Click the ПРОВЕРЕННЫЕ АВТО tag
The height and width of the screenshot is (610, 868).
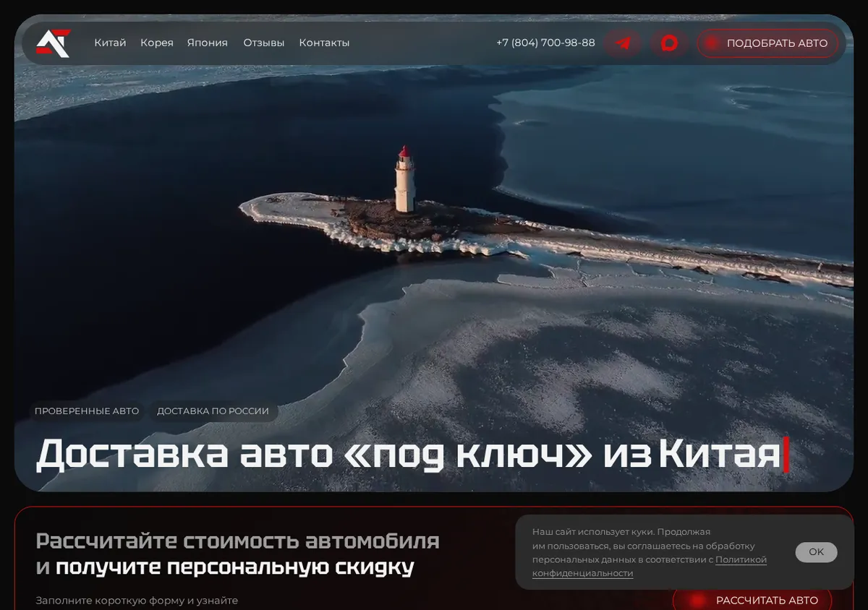pyautogui.click(x=87, y=411)
